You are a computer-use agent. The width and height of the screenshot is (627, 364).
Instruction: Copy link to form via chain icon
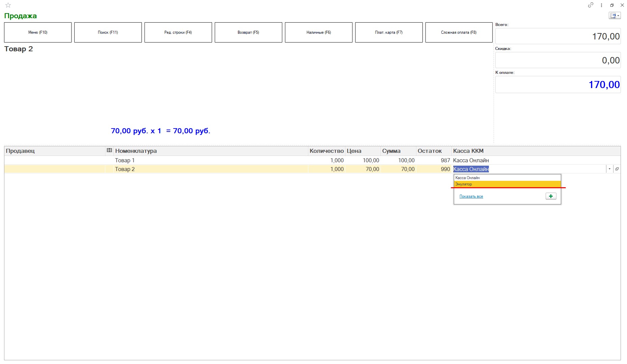(x=591, y=5)
